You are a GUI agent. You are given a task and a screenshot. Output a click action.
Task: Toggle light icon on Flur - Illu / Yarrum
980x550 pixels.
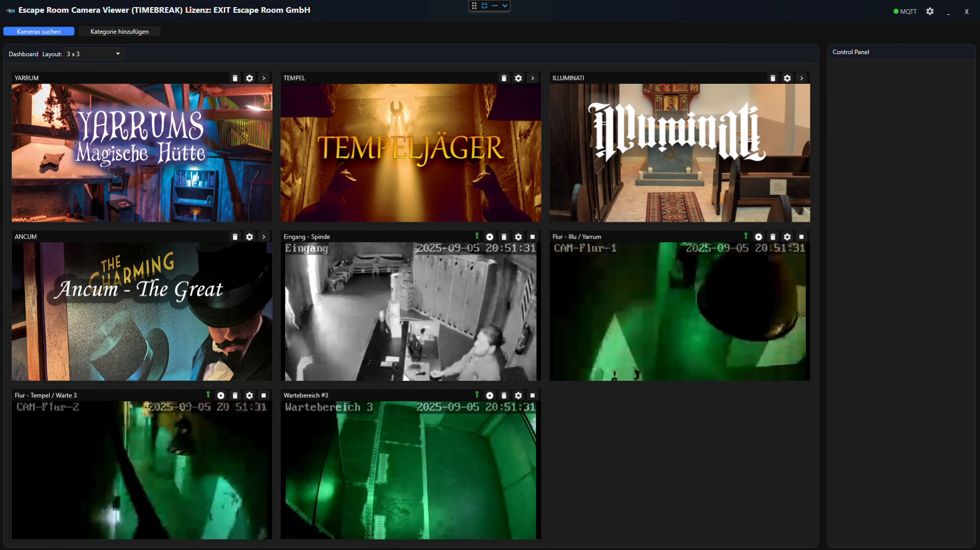click(745, 236)
